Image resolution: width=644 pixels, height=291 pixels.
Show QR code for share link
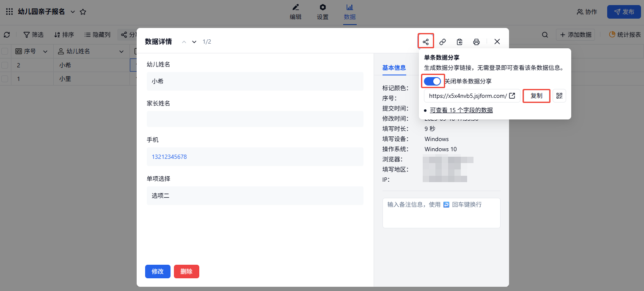click(x=559, y=96)
